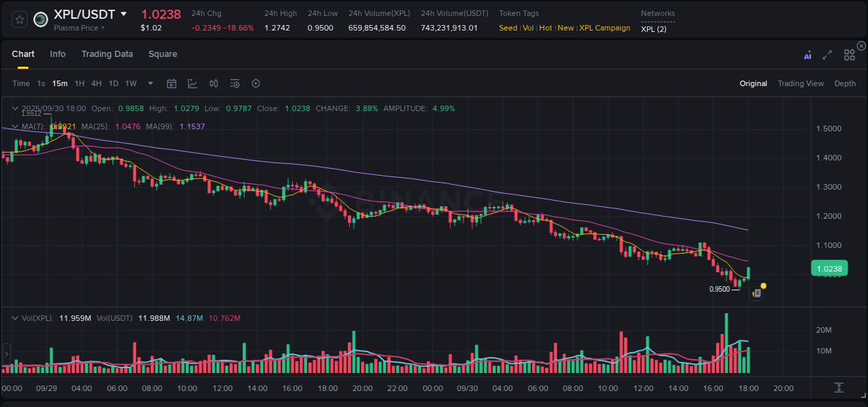
Task: Collapse the main chart pane arrow
Action: click(15, 108)
